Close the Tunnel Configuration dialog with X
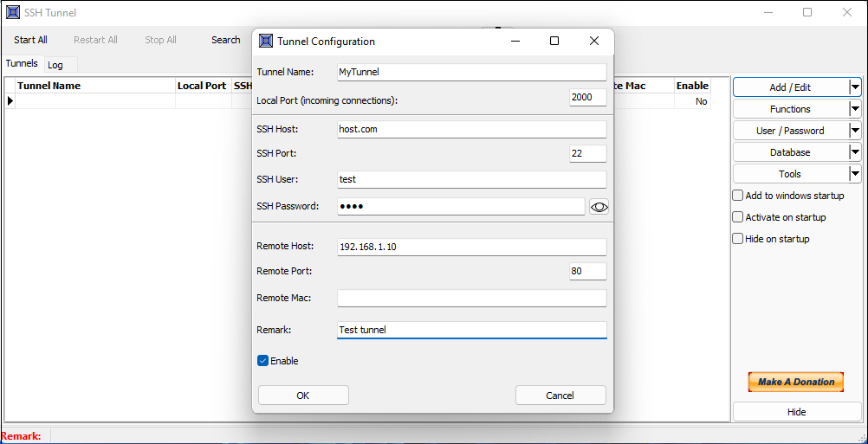Image resolution: width=868 pixels, height=444 pixels. click(594, 41)
